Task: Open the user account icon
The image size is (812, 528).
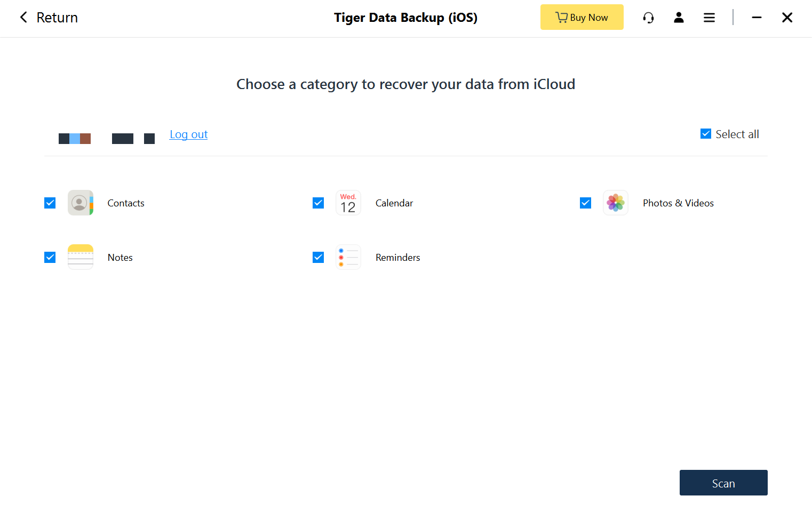Action: (679, 18)
